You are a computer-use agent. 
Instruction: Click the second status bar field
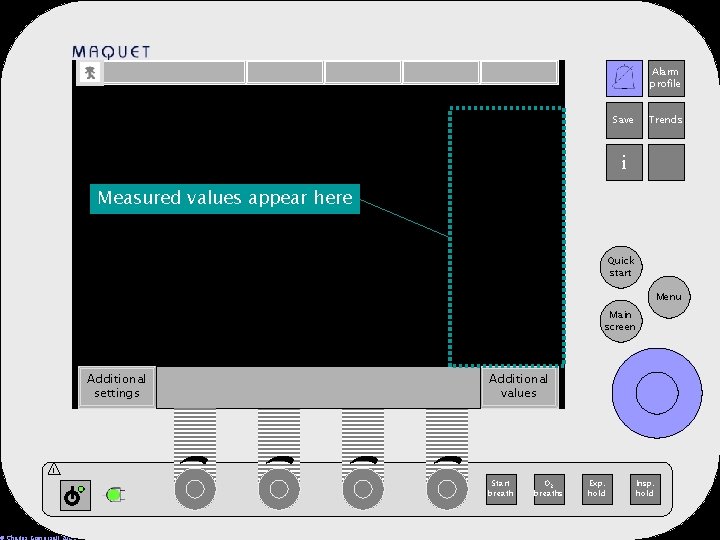(285, 72)
